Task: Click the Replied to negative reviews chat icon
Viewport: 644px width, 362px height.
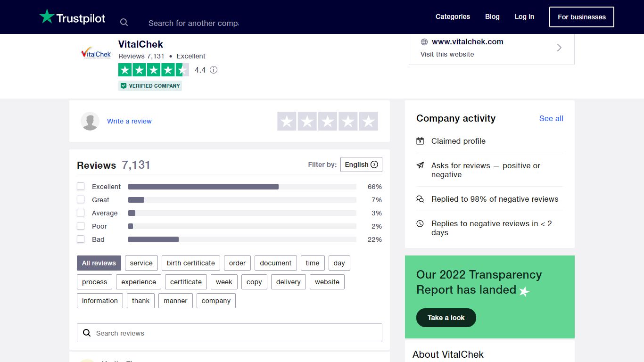Action: pos(420,199)
